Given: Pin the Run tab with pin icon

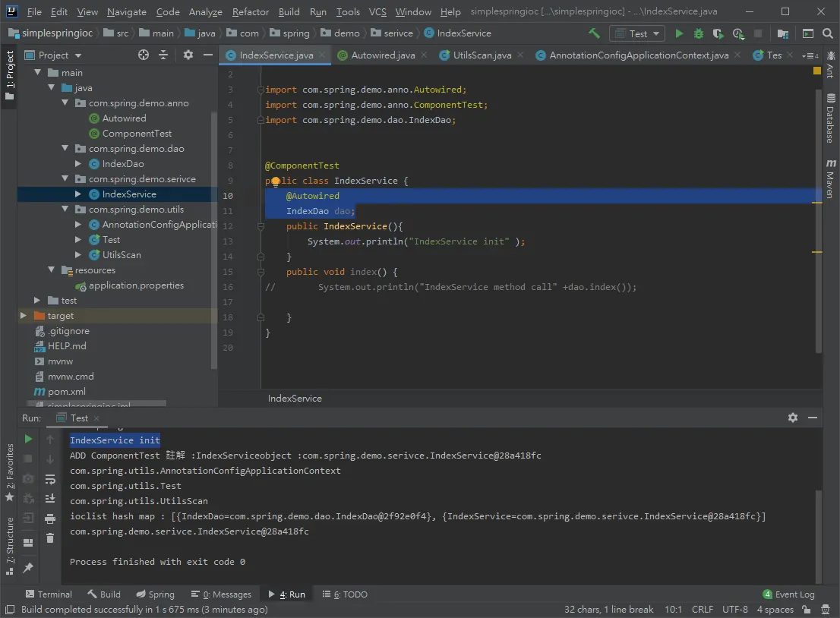Looking at the screenshot, I should [28, 567].
